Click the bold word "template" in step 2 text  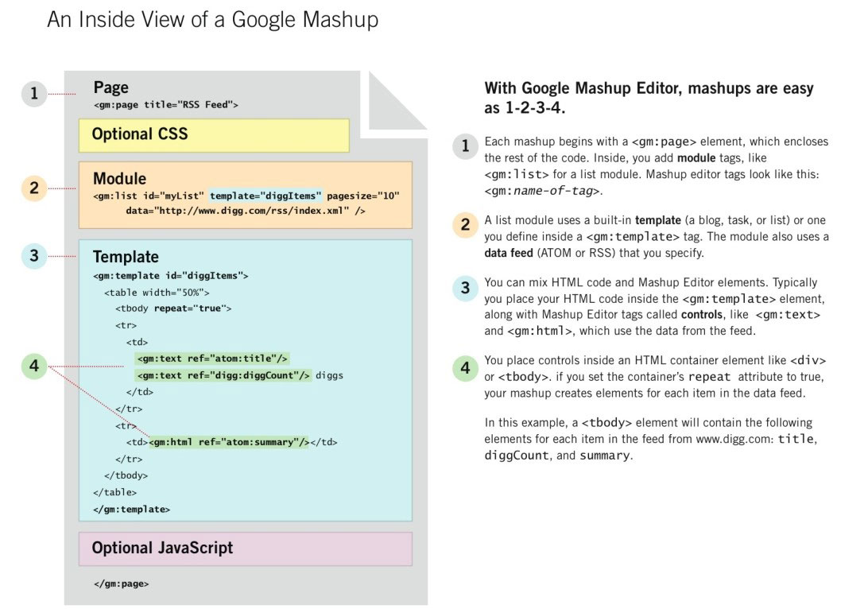click(657, 220)
